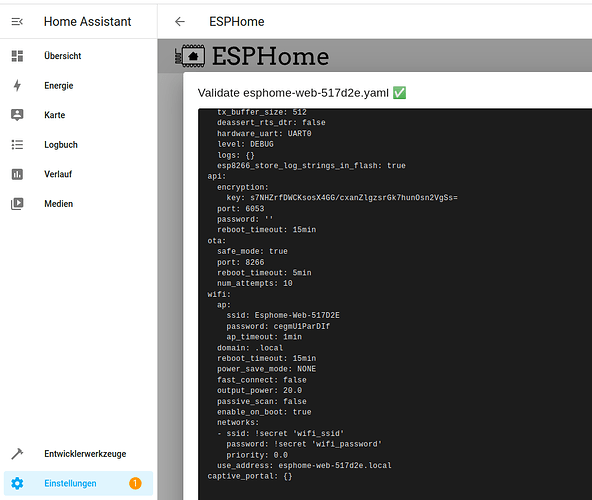Click the ssid: Esphome-Web-517D2E line
The width and height of the screenshot is (592, 500).
(283, 315)
